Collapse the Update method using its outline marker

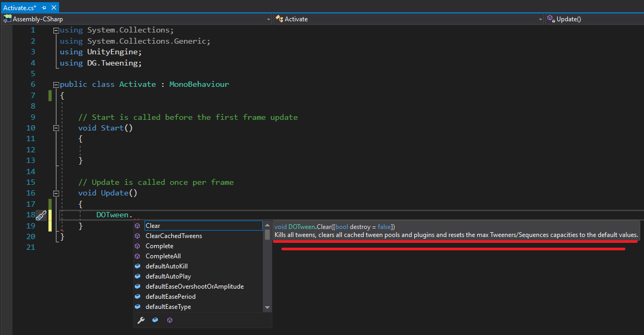pos(57,192)
